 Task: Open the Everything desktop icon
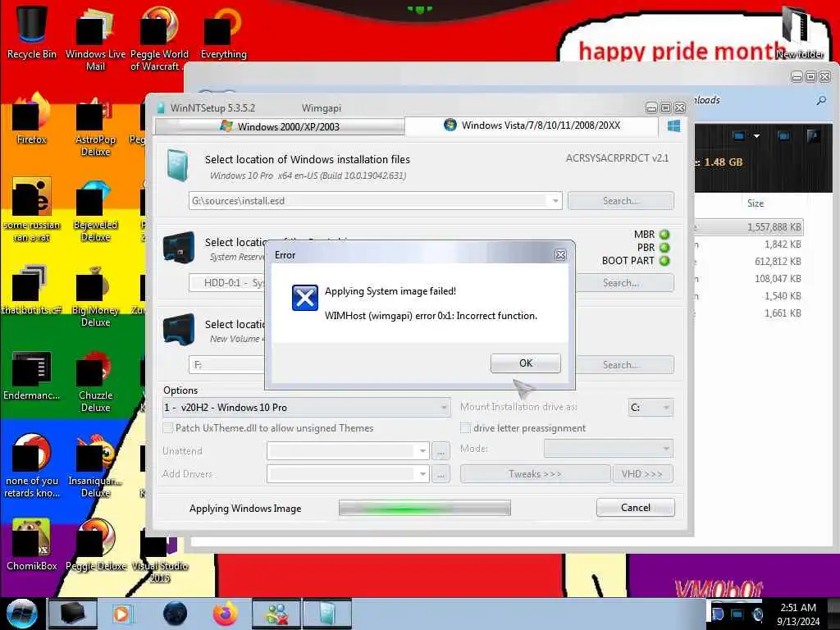tap(223, 33)
